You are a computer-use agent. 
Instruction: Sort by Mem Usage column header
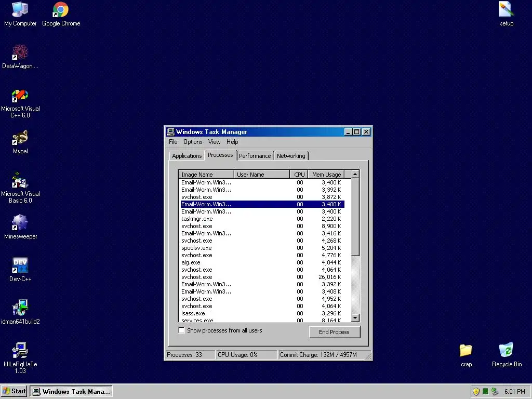pyautogui.click(x=326, y=175)
